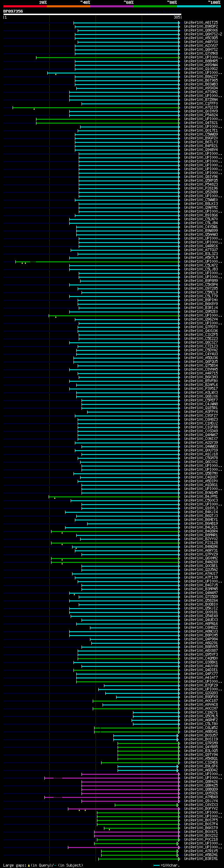Screen dimensions: 224x868
Task: Click label UniRef100_Q2U5A2
Action: tap(201, 570)
